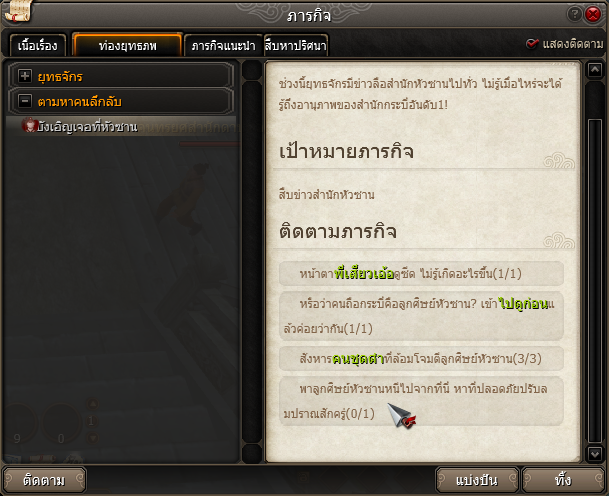Open the ภารกิจแนะนำ tab
This screenshot has height=496, width=609.
coord(223,45)
